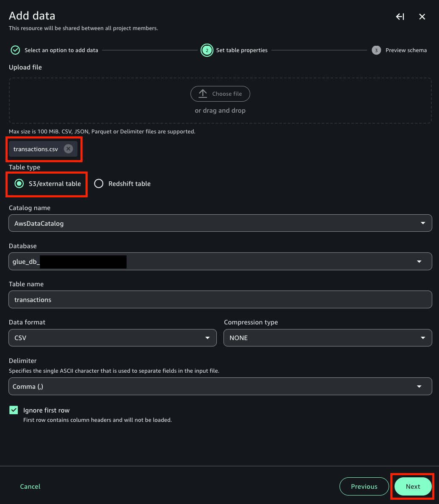
Task: Jump to Preview schema step
Action: (406, 50)
